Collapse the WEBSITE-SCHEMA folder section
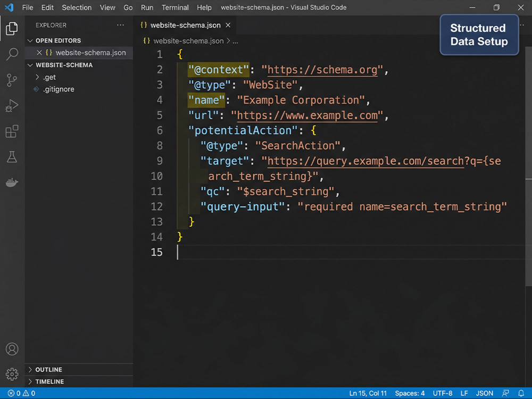 point(30,65)
